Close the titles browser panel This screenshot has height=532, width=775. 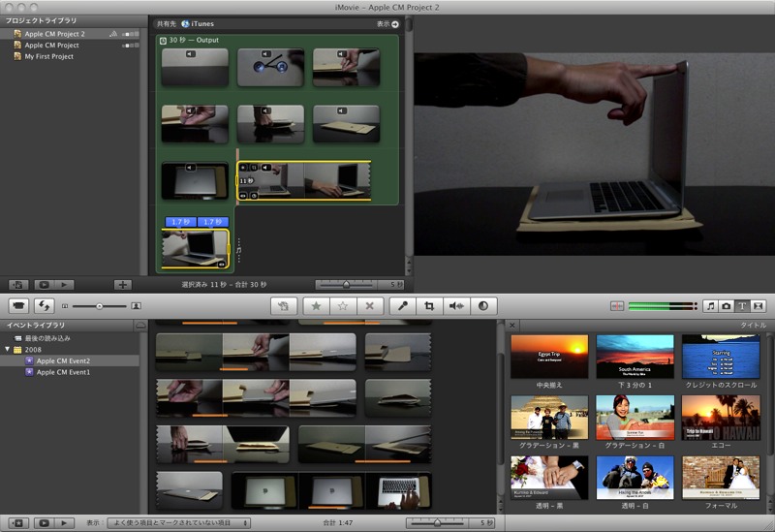point(512,326)
